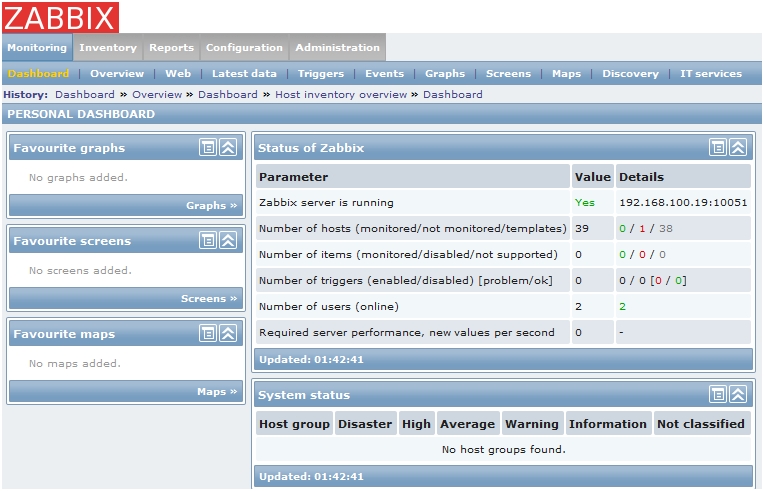Screen dimensions: 764x491
Task: Select the Monitoring main tab
Action: [37, 47]
